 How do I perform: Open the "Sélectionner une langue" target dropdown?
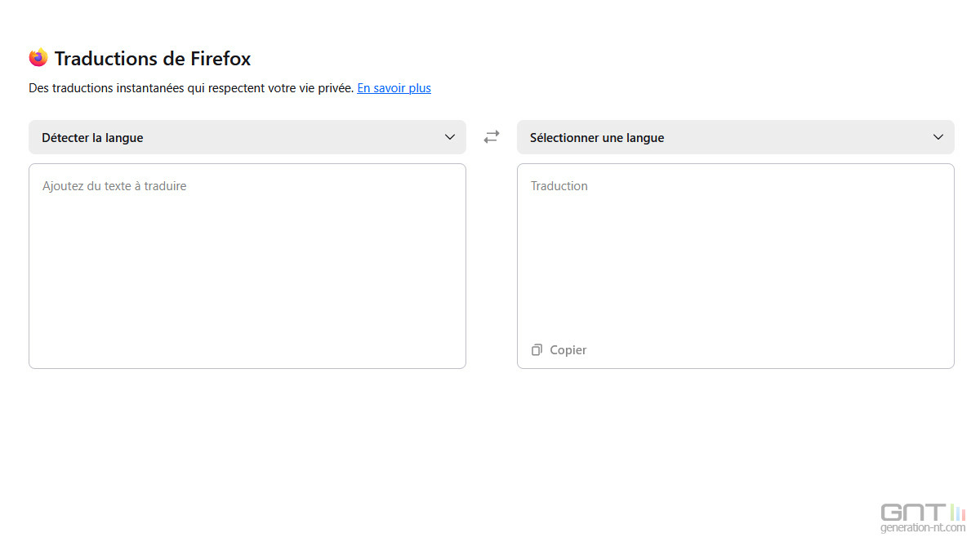(x=735, y=137)
